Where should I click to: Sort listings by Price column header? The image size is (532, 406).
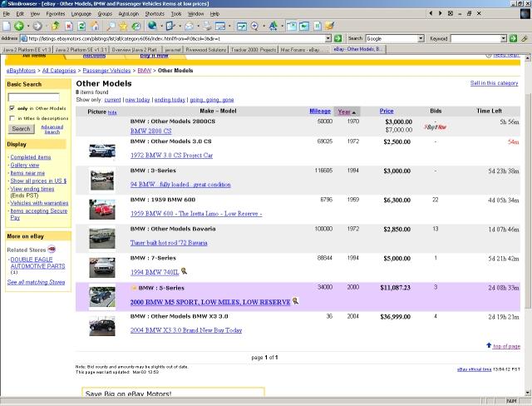pos(387,111)
